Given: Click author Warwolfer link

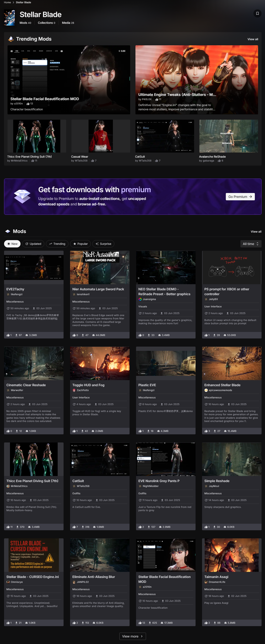Looking at the screenshot, I should pyautogui.click(x=17, y=390).
